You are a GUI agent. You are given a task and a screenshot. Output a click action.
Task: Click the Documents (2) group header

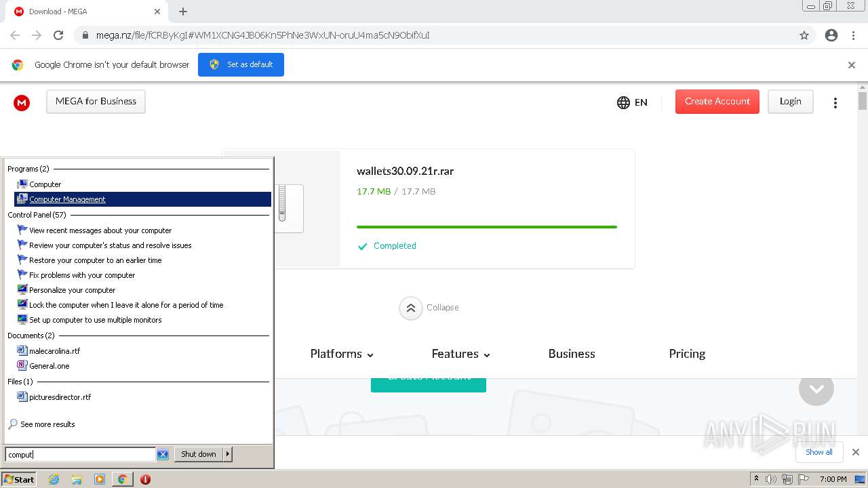tap(31, 335)
